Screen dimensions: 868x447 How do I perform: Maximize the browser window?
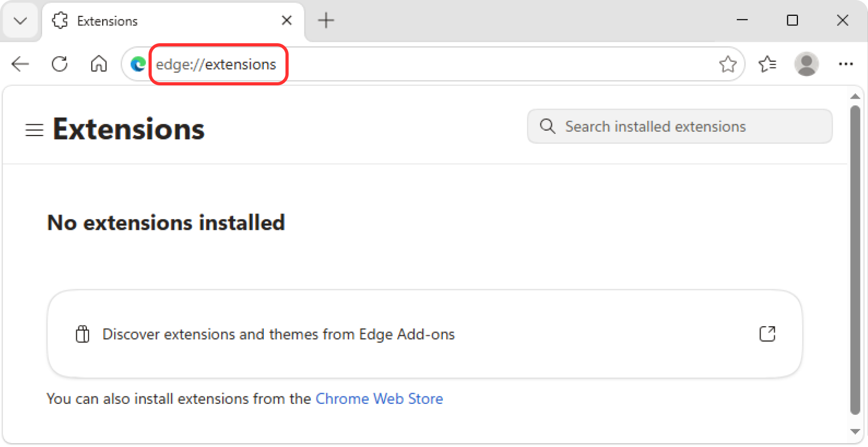[792, 20]
